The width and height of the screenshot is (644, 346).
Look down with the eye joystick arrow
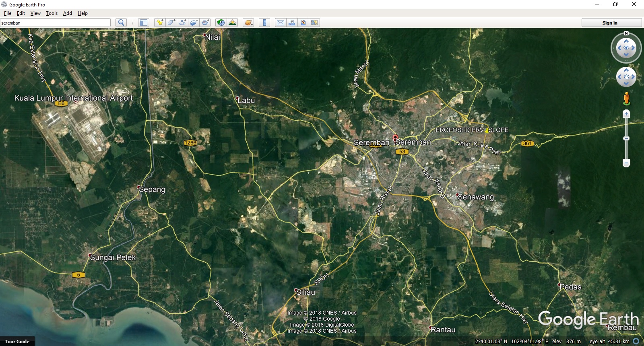[626, 55]
